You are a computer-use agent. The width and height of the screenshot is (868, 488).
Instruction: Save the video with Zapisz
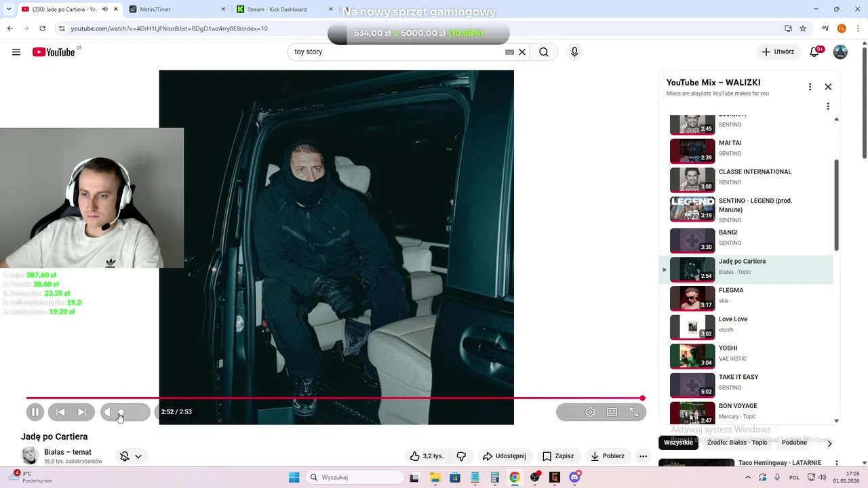click(x=558, y=456)
